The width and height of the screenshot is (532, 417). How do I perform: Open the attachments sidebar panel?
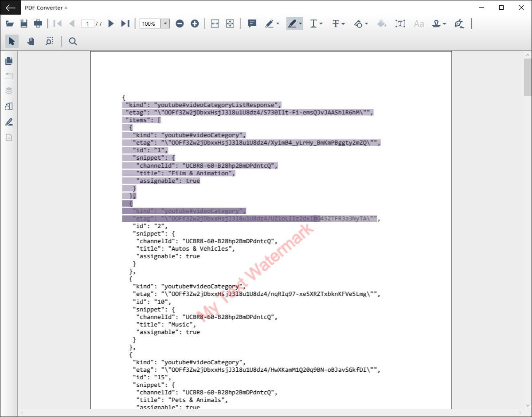point(9,106)
